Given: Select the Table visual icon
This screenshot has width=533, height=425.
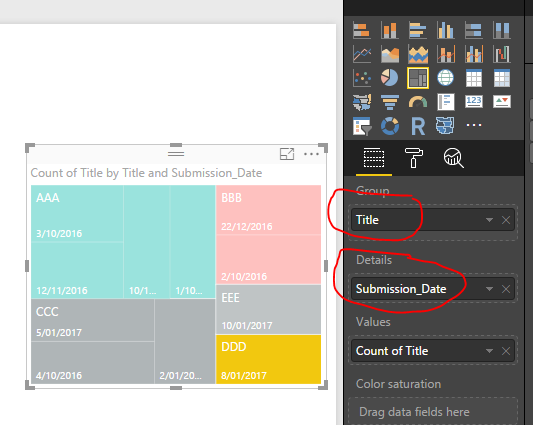Looking at the screenshot, I should 474,78.
